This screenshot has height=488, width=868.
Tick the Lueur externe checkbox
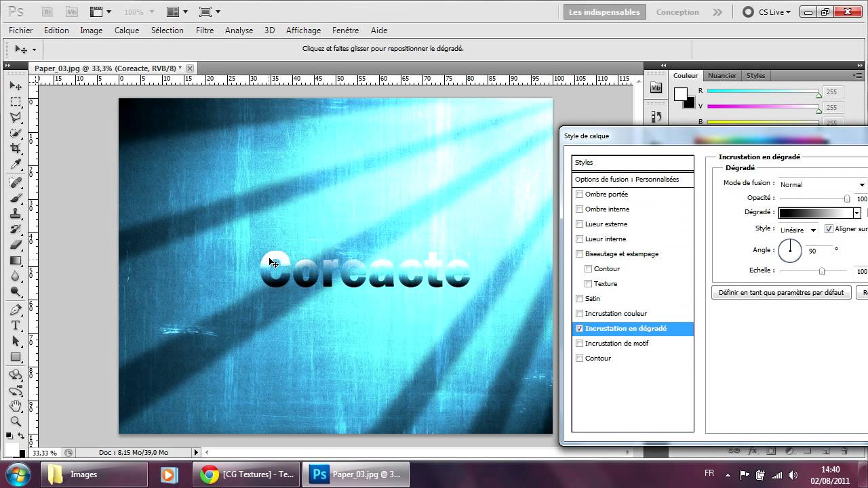[x=579, y=224]
